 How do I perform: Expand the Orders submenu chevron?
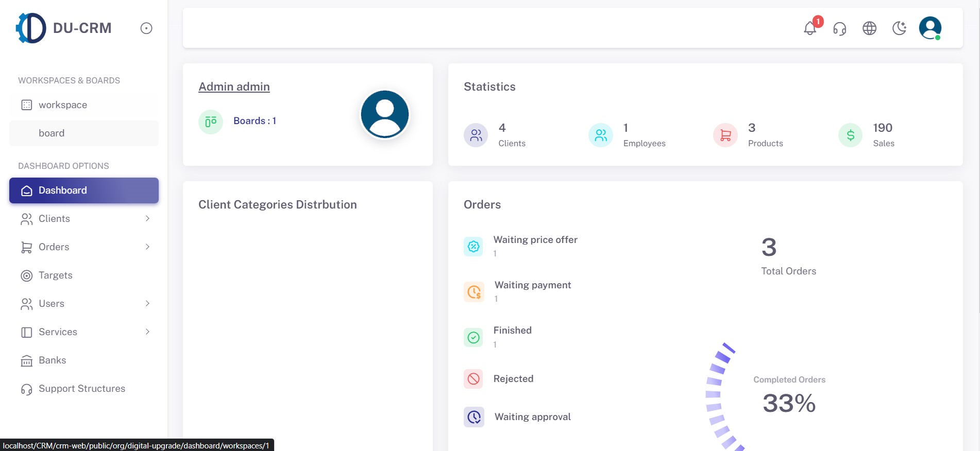[x=147, y=247]
